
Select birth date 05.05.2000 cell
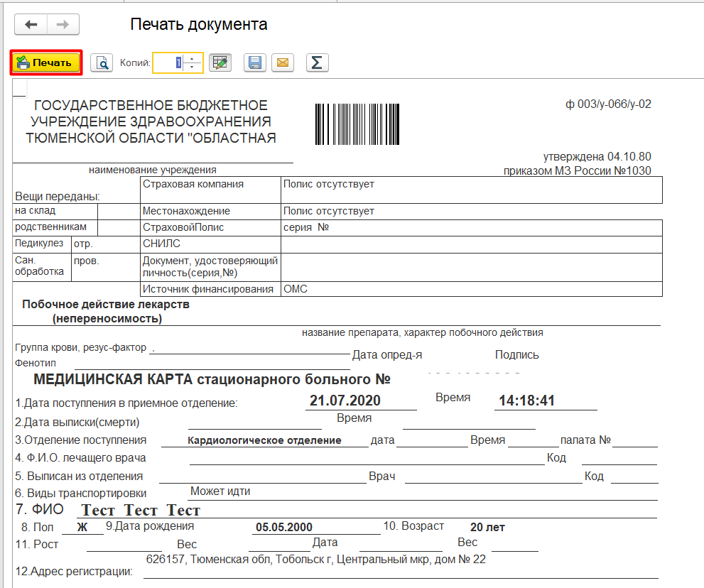point(284,528)
